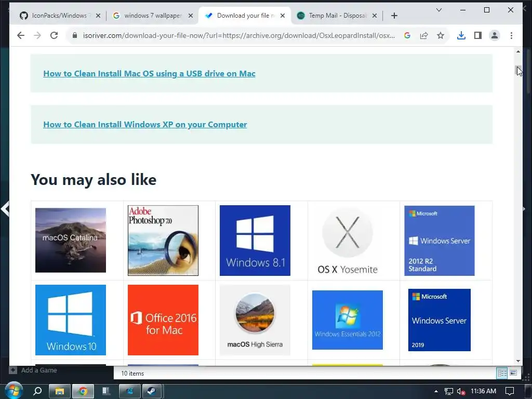Image resolution: width=532 pixels, height=399 pixels.
Task: Open the Windows 10 thumbnail
Action: pos(71,320)
